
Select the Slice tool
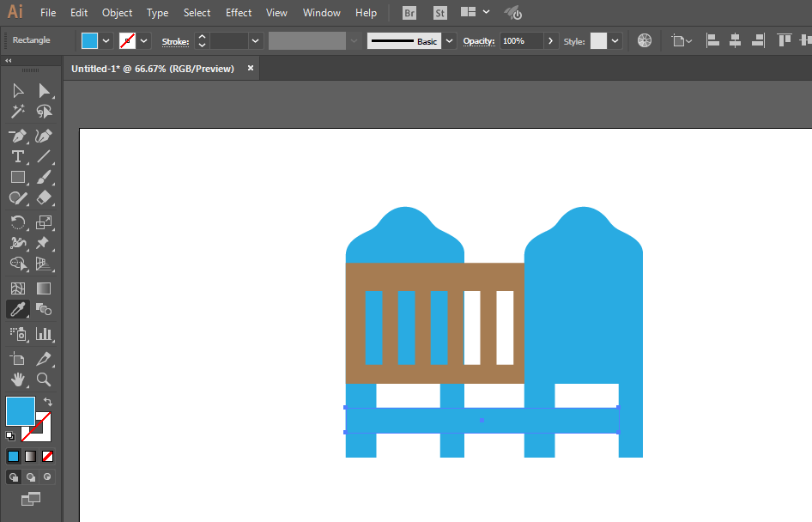[44, 359]
